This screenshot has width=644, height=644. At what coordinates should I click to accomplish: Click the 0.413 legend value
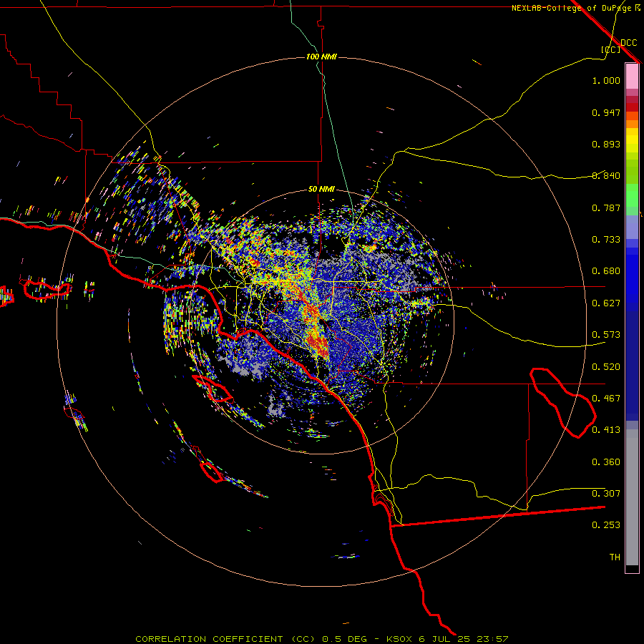606,430
